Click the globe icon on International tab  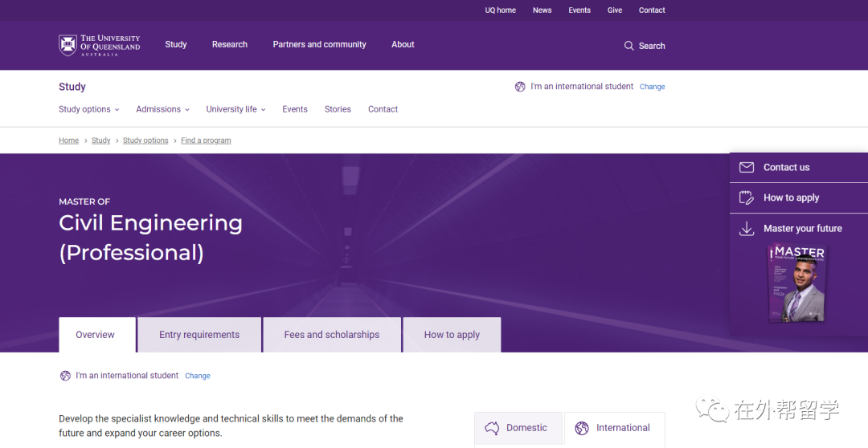click(582, 428)
